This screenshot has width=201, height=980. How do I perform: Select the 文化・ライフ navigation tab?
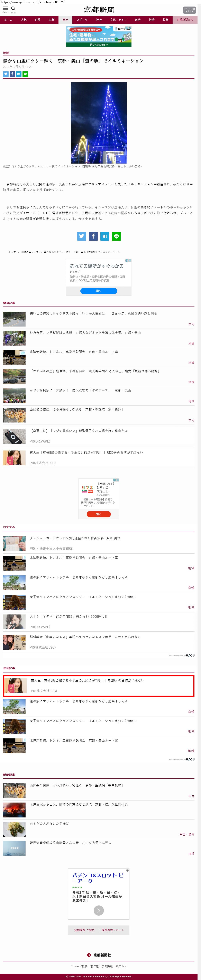click(118, 20)
